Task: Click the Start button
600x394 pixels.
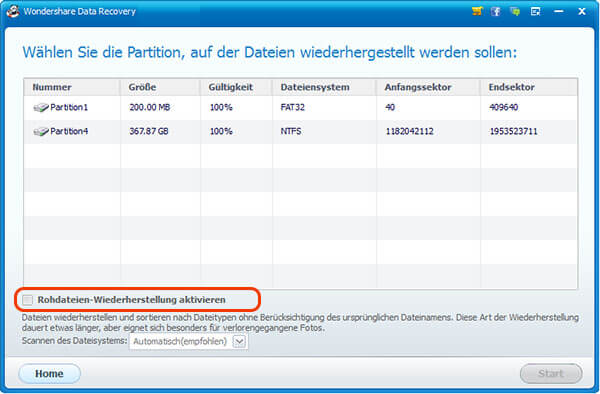Action: click(551, 373)
